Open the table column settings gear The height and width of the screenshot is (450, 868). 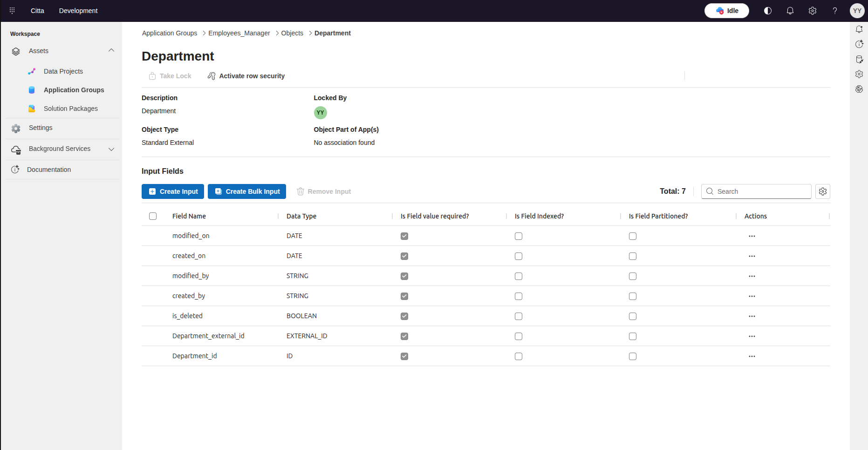pyautogui.click(x=823, y=191)
